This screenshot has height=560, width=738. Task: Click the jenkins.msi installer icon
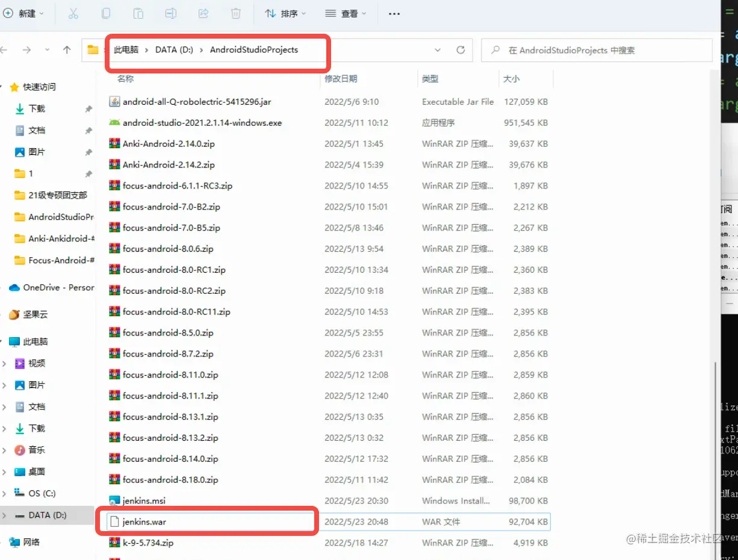tap(114, 500)
